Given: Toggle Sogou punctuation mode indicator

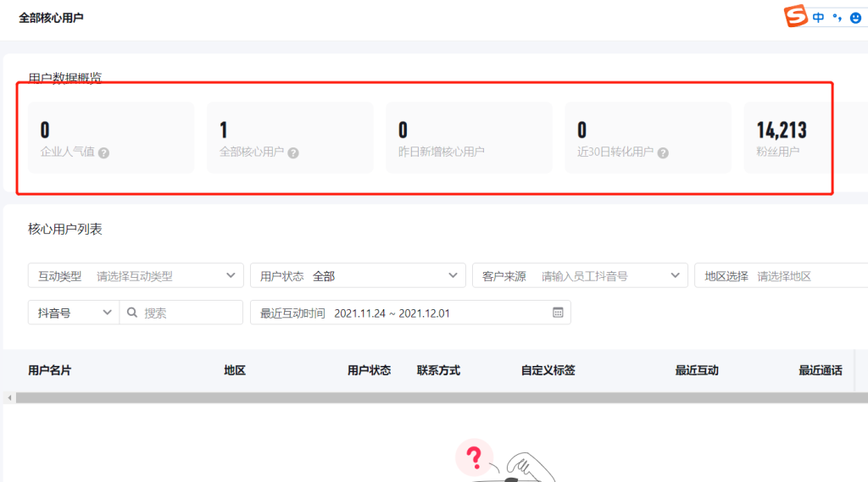Looking at the screenshot, I should coord(837,17).
